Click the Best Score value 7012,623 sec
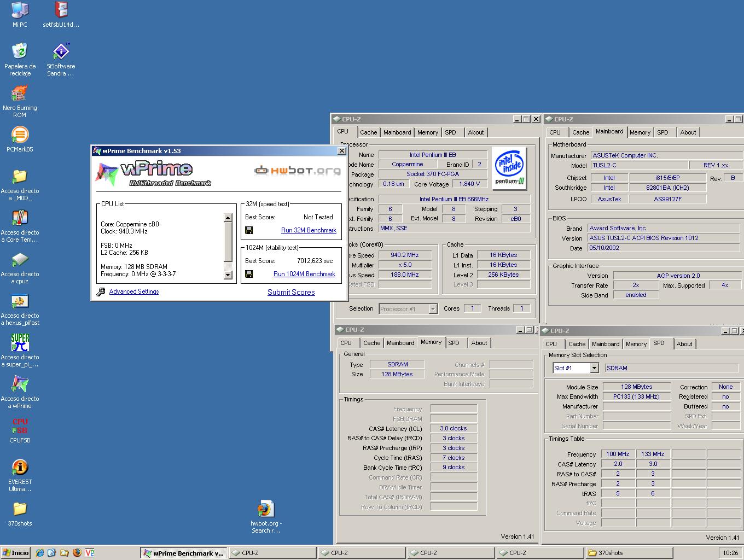Screen dimensions: 744x560 pos(315,261)
